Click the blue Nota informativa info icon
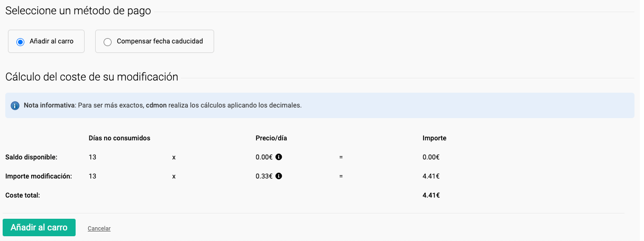The height and width of the screenshot is (241, 644). (15, 105)
